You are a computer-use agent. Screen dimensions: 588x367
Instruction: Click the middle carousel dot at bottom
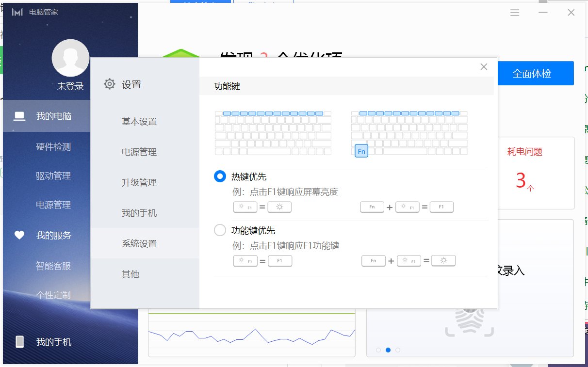pyautogui.click(x=388, y=350)
